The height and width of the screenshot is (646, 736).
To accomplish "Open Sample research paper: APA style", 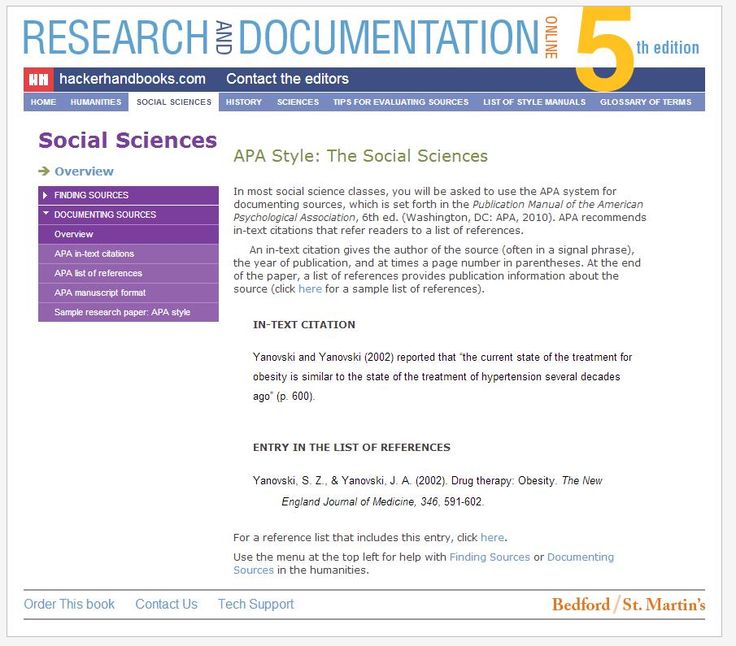I will click(x=128, y=312).
